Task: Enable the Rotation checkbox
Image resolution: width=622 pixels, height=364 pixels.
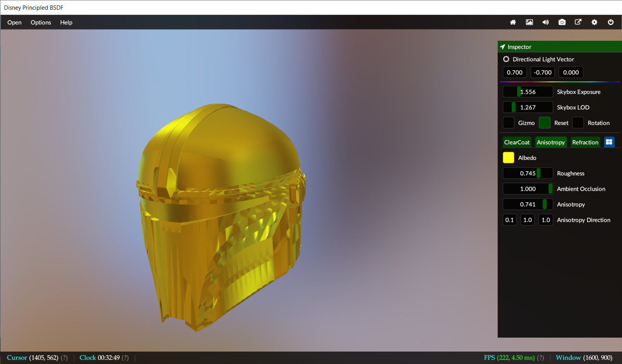Action: 578,123
